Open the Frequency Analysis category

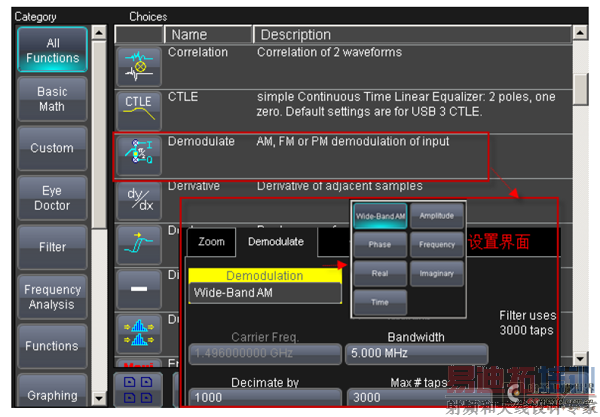click(52, 297)
